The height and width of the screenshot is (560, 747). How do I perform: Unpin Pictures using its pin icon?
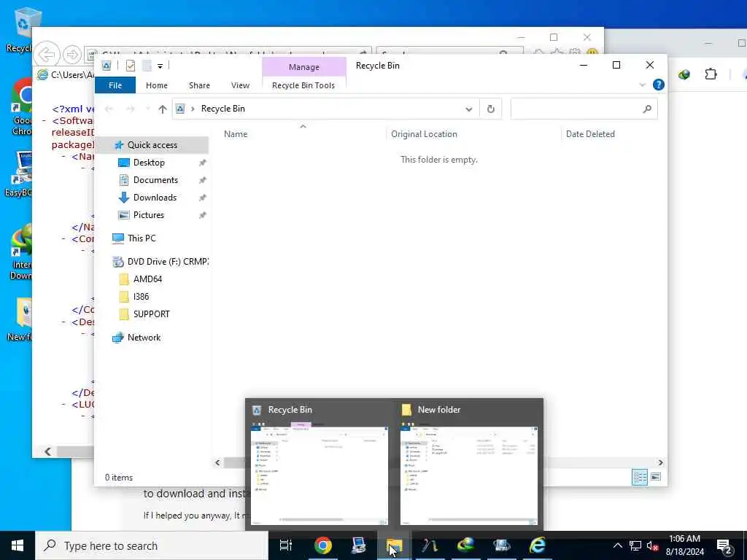click(203, 215)
